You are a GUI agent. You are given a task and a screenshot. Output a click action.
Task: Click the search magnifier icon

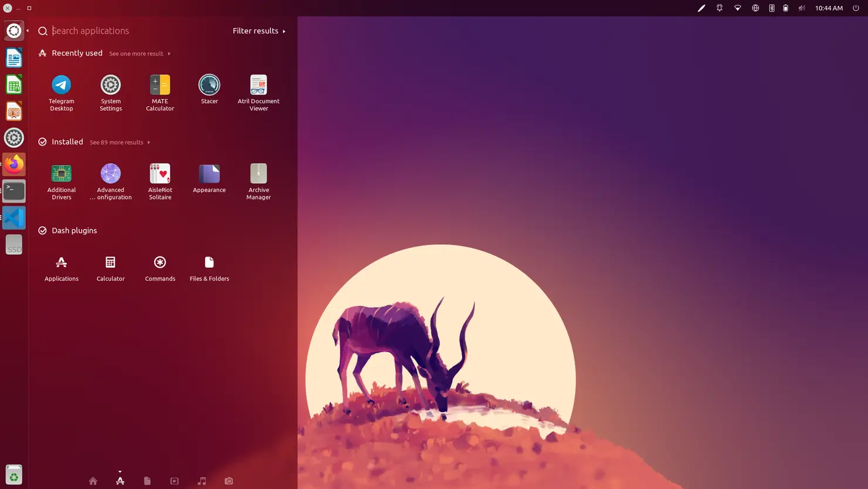coord(43,31)
